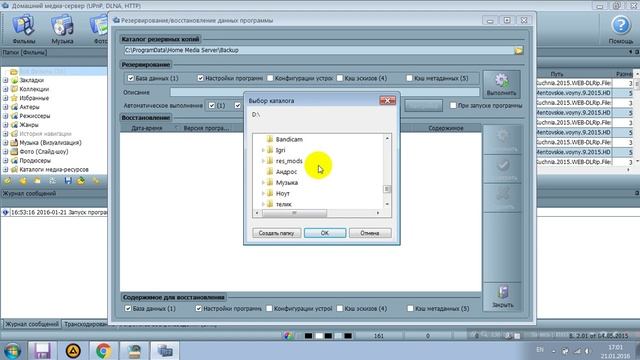Expand the Каталоги медиа-ресурсов tree node
640x360 pixels.
pos(6,169)
